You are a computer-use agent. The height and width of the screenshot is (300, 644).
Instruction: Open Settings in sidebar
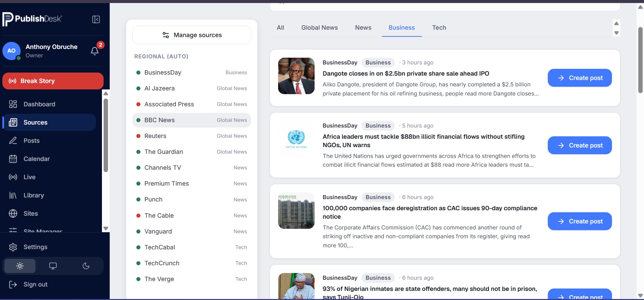coord(53,247)
